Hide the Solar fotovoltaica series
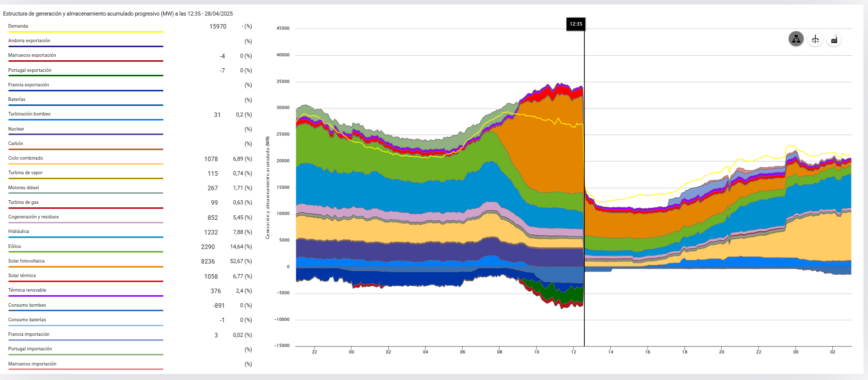 26,261
